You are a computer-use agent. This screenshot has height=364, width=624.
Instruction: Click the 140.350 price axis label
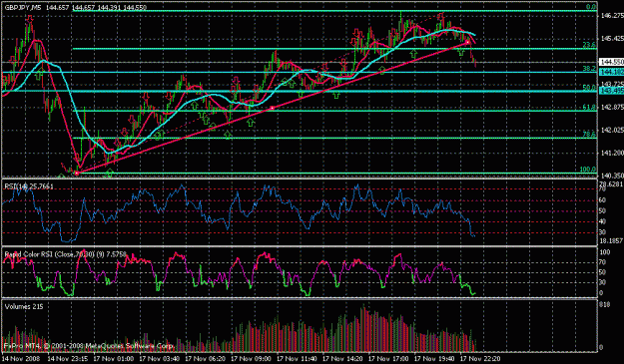(612, 176)
